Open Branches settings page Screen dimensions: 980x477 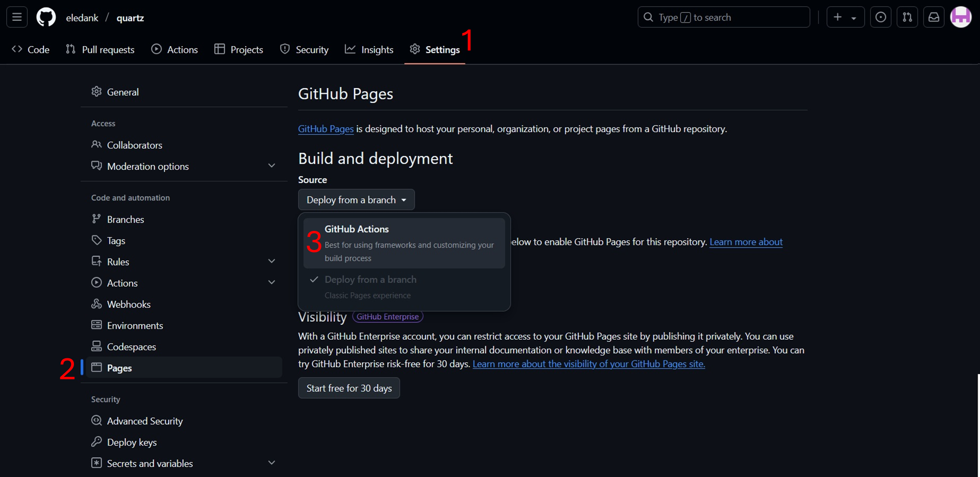(x=184, y=219)
